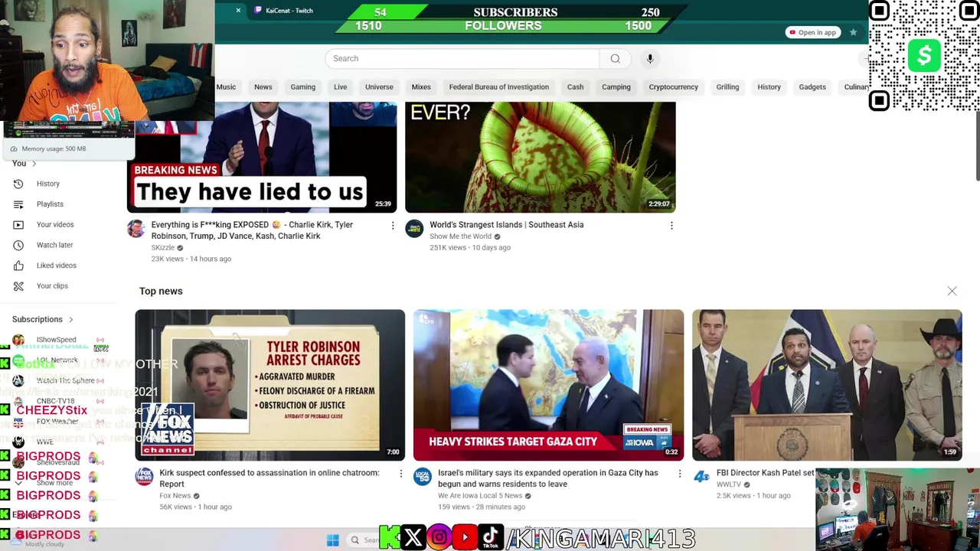Viewport: 980px width, 551px height.
Task: Open Windows Start menu
Action: pos(332,540)
